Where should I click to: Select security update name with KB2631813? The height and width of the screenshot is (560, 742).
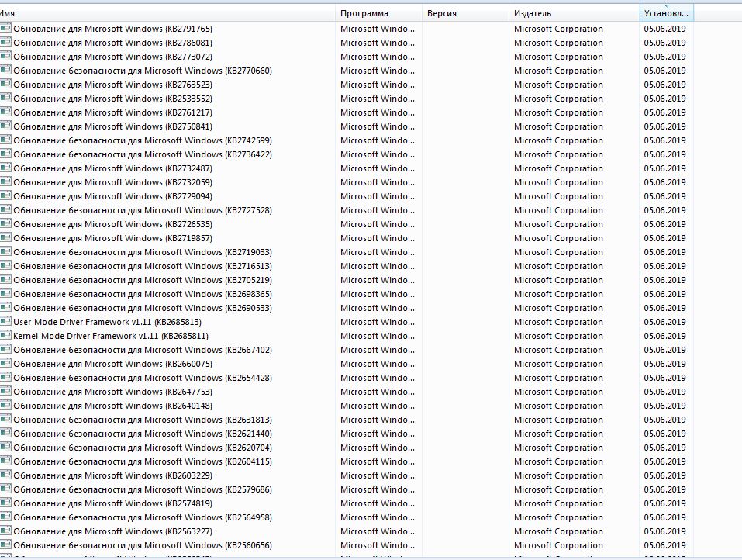tap(143, 420)
